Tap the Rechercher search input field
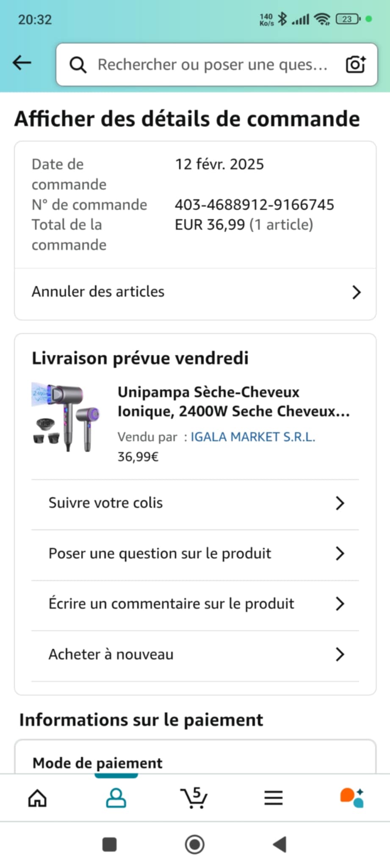390x868 pixels. point(212,65)
